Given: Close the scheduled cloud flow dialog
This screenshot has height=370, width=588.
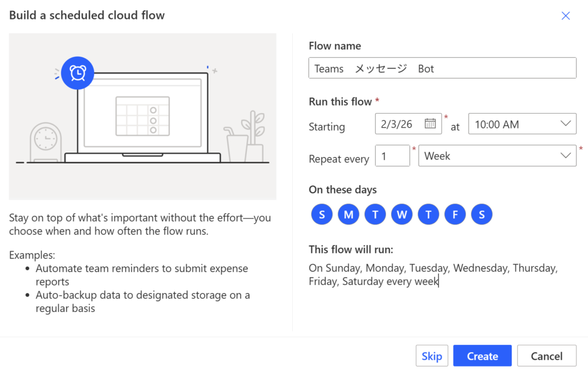Looking at the screenshot, I should pos(566,16).
